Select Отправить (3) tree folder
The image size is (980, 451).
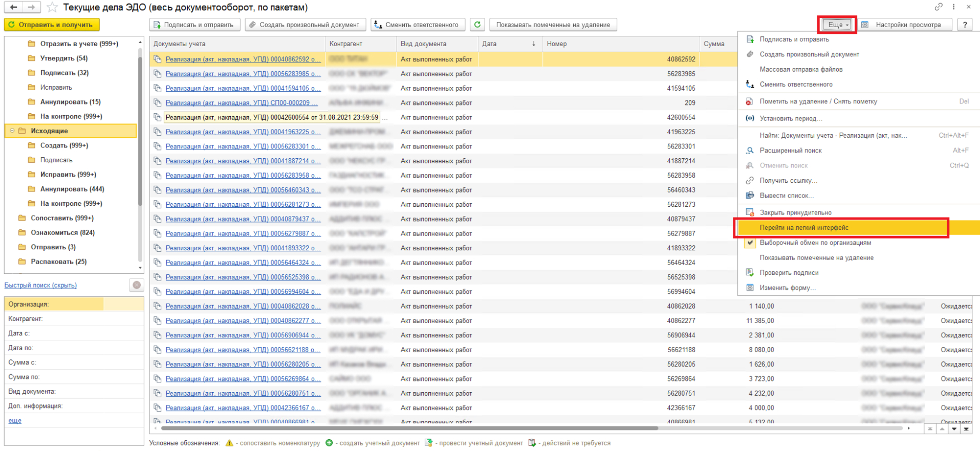coord(53,247)
